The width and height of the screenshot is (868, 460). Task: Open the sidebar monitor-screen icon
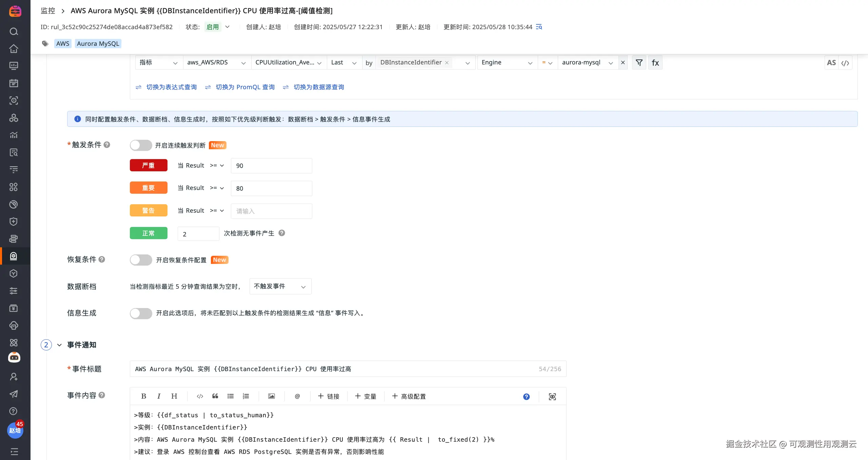pos(14,66)
